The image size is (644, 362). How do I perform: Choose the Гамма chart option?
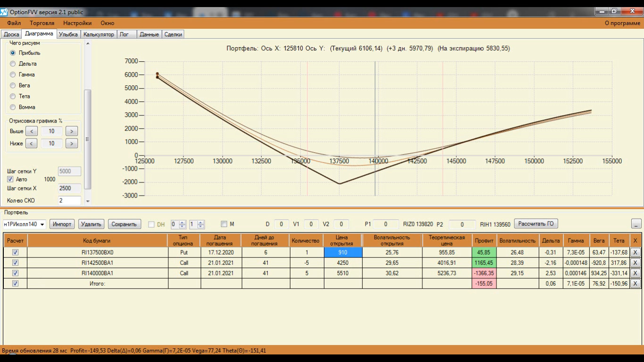13,74
